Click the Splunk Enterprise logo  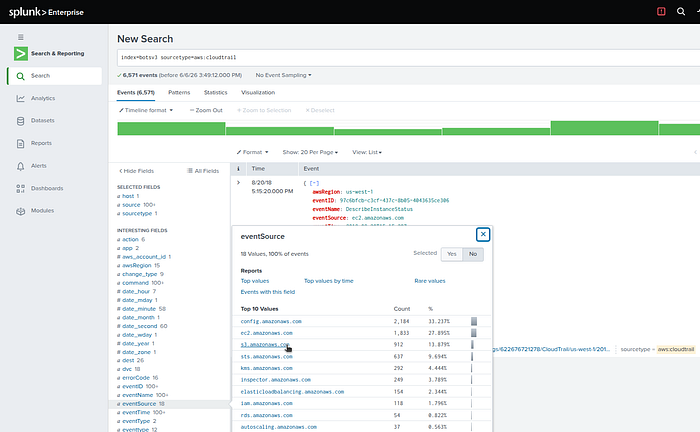(46, 12)
